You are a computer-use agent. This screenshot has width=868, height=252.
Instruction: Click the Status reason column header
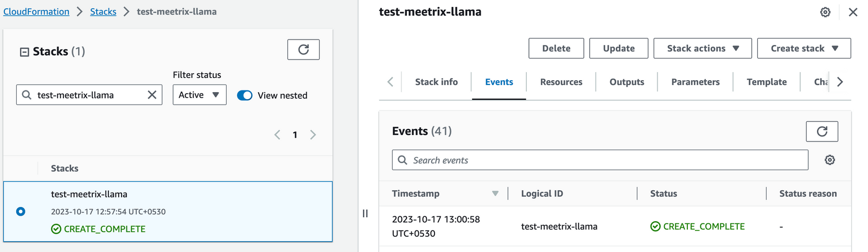pyautogui.click(x=808, y=193)
